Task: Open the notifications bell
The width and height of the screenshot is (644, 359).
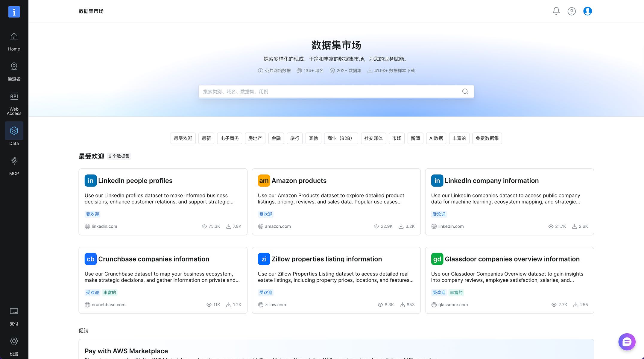Action: [x=556, y=11]
